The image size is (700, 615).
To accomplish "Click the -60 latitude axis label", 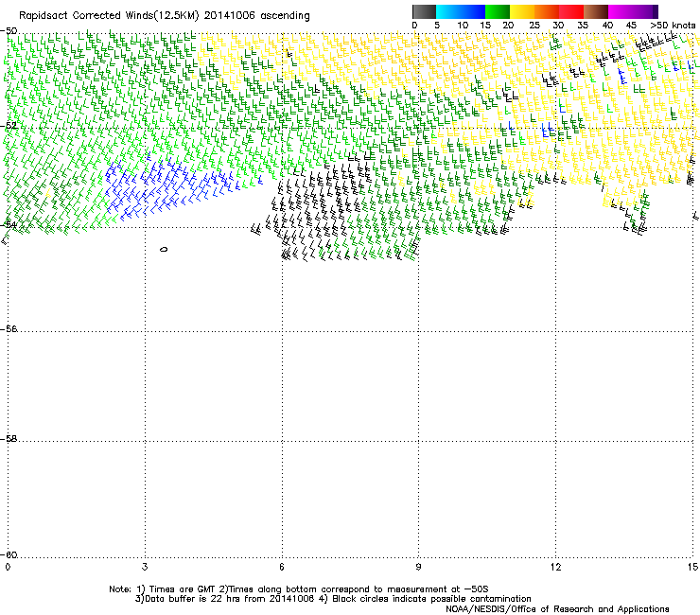I will point(9,554).
